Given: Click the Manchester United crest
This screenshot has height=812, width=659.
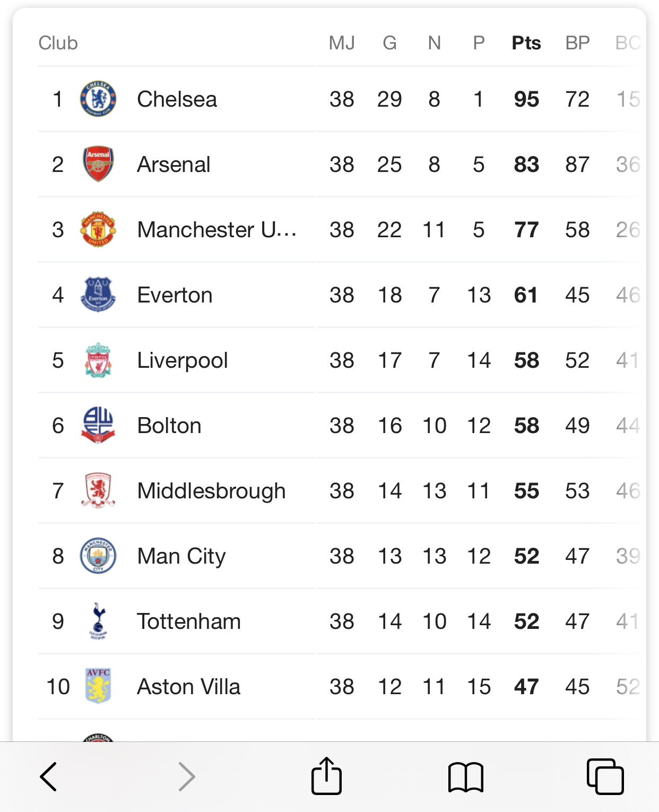Looking at the screenshot, I should (98, 229).
